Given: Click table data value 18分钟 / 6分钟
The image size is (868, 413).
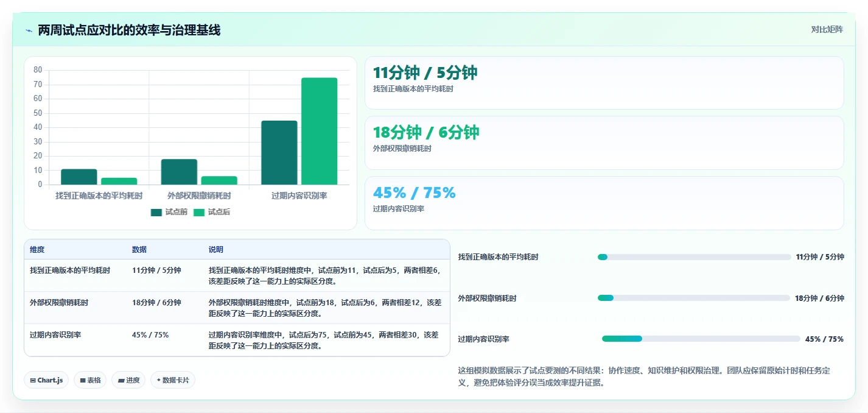Looking at the screenshot, I should tap(156, 302).
